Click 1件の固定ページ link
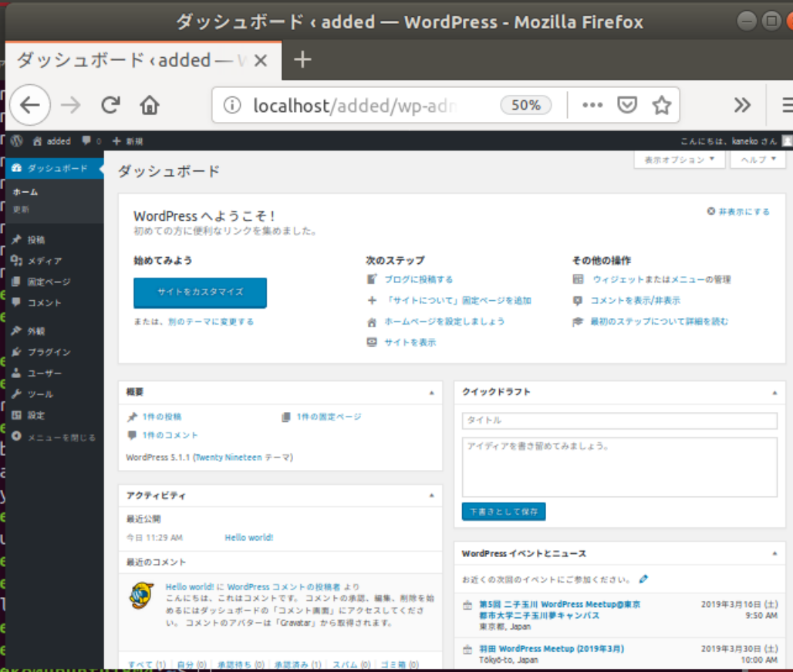The height and width of the screenshot is (672, 793). coord(329,417)
